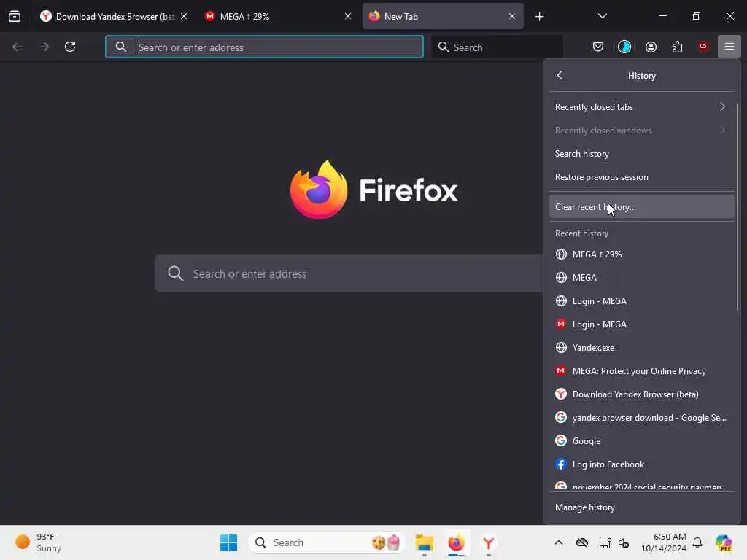747x560 pixels.
Task: Open Login - MEGA entry with red M icon
Action: (641, 324)
